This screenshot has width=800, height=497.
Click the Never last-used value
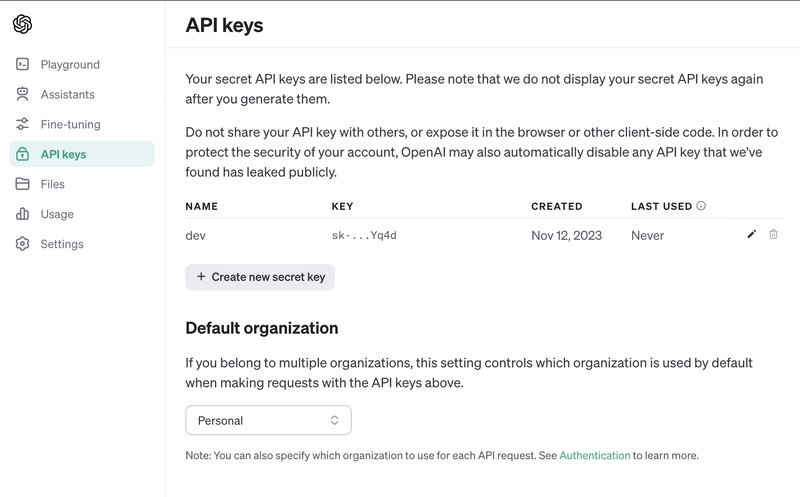(647, 235)
